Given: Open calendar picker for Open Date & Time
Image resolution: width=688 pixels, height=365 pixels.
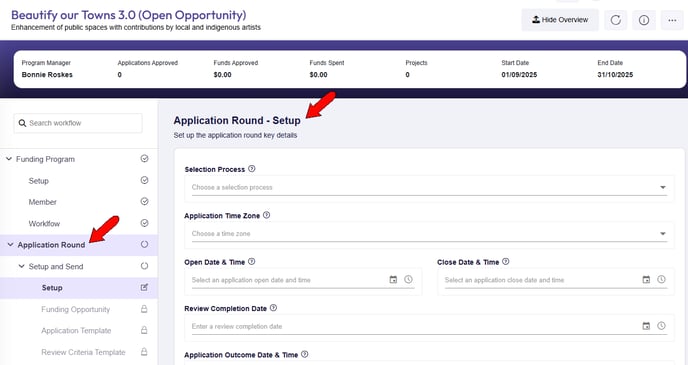Looking at the screenshot, I should pyautogui.click(x=393, y=279).
